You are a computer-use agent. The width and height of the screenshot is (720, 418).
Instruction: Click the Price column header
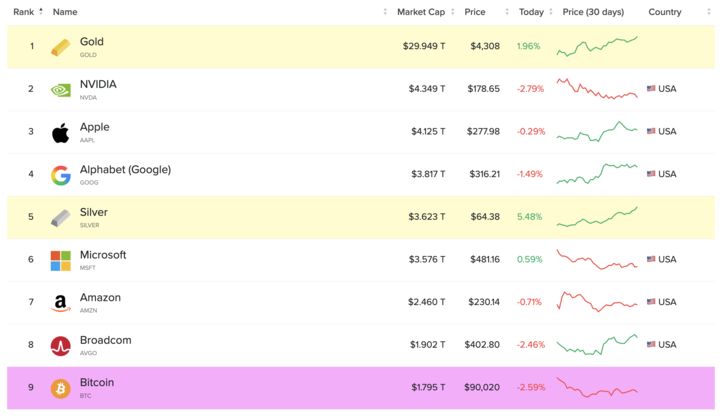(475, 12)
